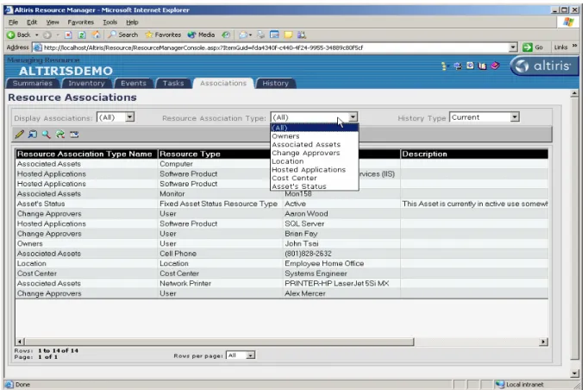588x390 pixels.
Task: Open the Edit menu
Action: pos(32,22)
